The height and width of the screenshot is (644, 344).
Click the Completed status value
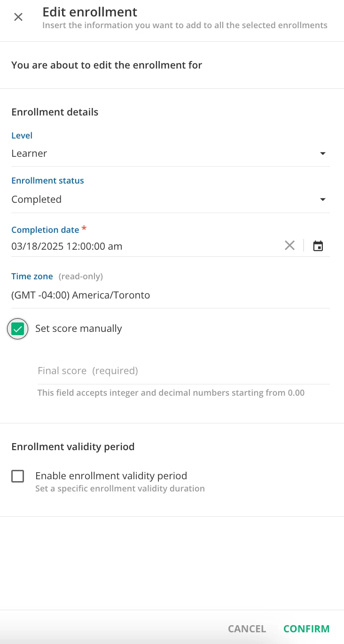[x=37, y=199]
